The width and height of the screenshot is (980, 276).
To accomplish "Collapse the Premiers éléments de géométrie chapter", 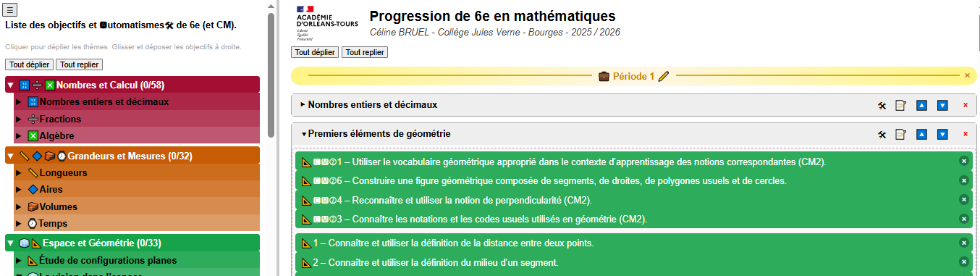I will (x=304, y=133).
